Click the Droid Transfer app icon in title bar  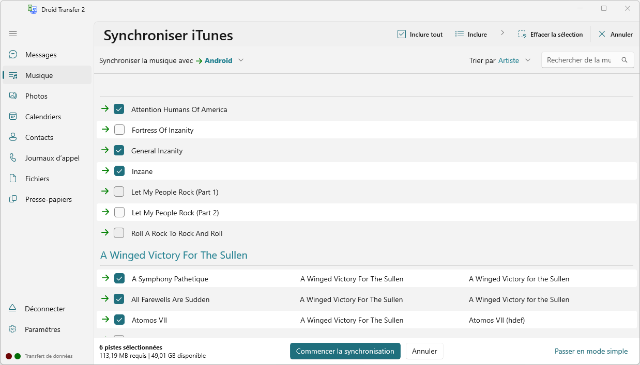[x=32, y=9]
